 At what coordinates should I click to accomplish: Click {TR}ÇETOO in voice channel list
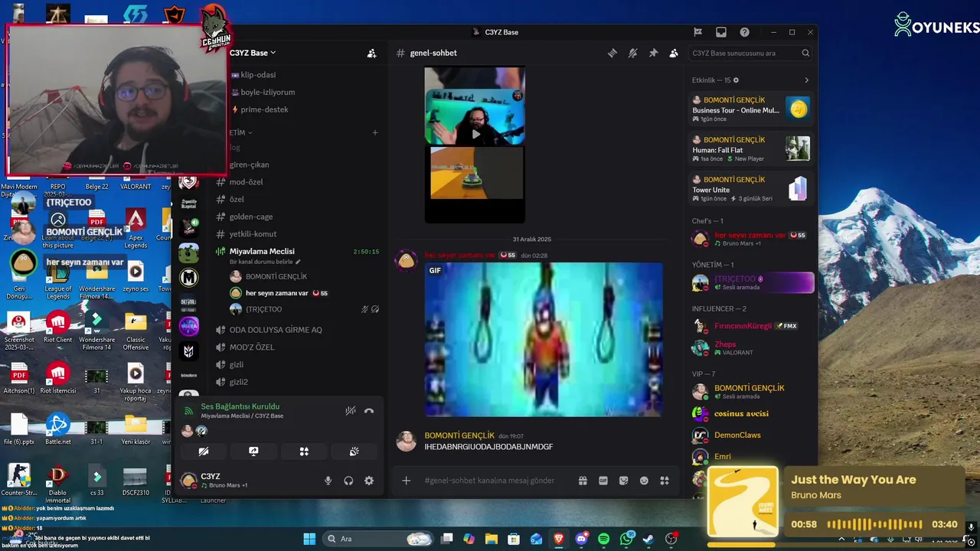pos(263,309)
